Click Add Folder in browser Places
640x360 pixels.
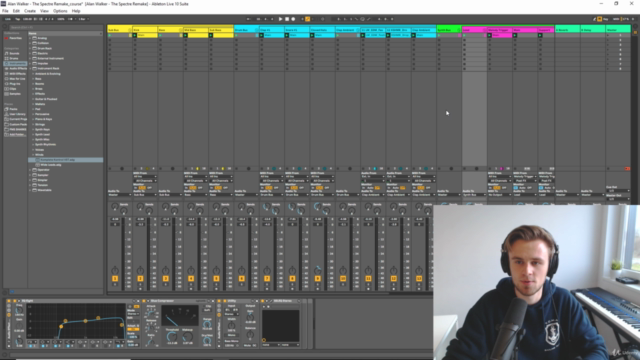point(17,134)
